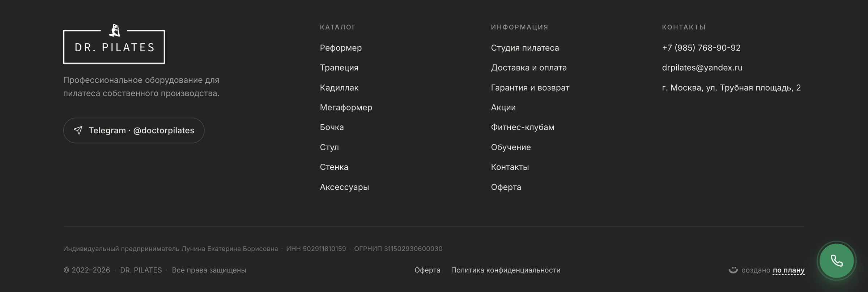868x292 pixels.
Task: Click the Бочка link
Action: pos(332,127)
